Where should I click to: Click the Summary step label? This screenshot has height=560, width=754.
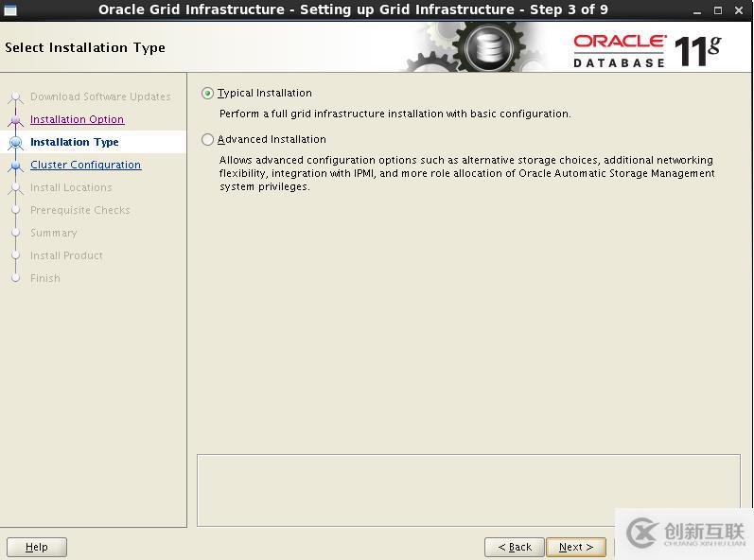click(53, 233)
